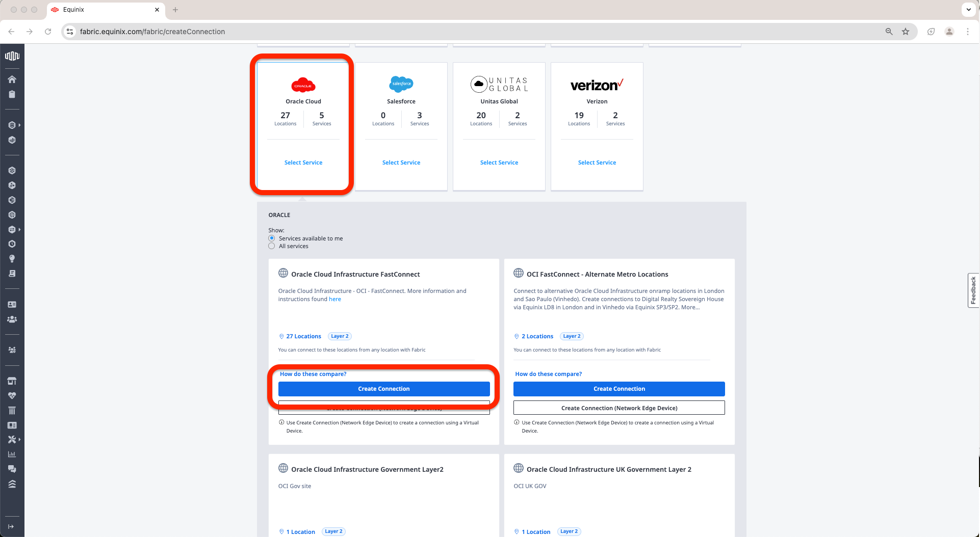Create Connection for Oracle Cloud Infrastructure FastConnect
This screenshot has height=537, width=980.
pos(384,389)
